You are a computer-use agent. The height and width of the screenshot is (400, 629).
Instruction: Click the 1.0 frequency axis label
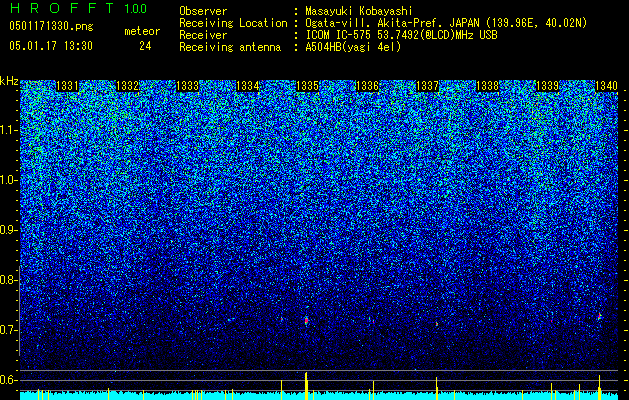(9, 180)
